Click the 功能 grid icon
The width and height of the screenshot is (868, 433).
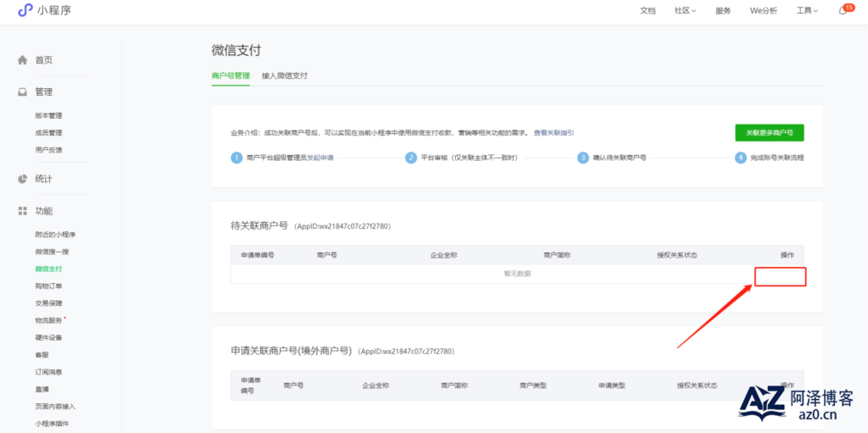click(22, 211)
